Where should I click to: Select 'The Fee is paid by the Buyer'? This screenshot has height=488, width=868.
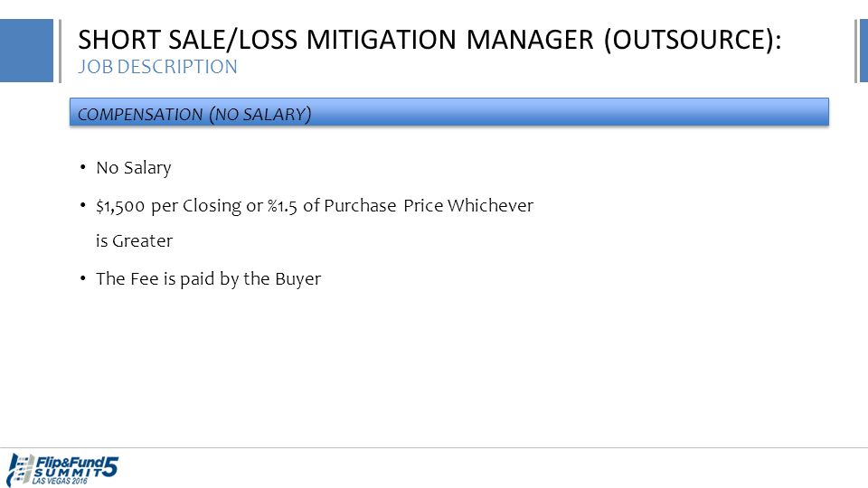point(208,279)
